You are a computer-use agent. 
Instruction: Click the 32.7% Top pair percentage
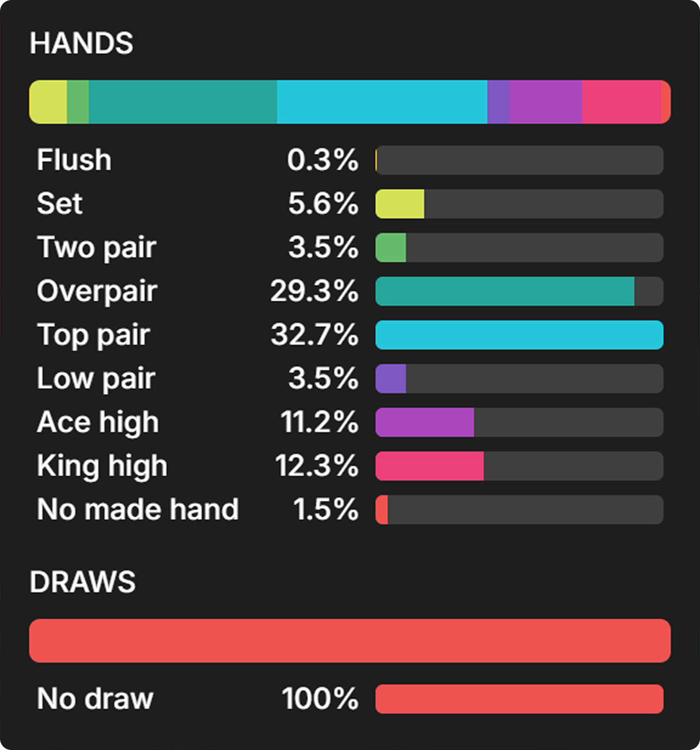pyautogui.click(x=314, y=335)
